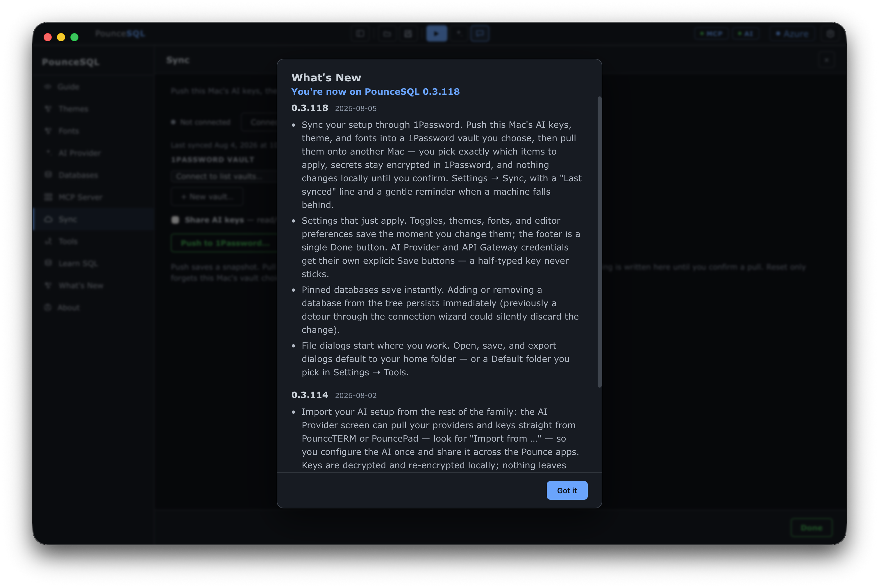The image size is (879, 588).
Task: Click the Not connected status label
Action: 205,122
